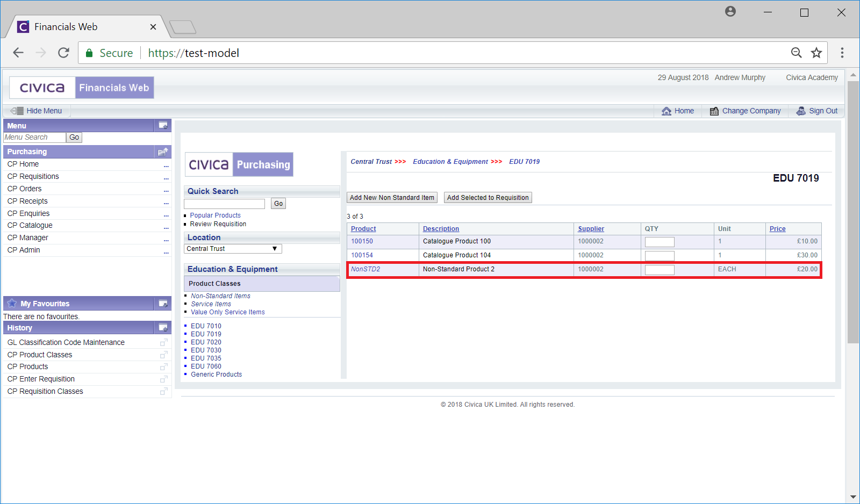Open the EDU 7030 product class link
This screenshot has width=860, height=504.
click(206, 350)
